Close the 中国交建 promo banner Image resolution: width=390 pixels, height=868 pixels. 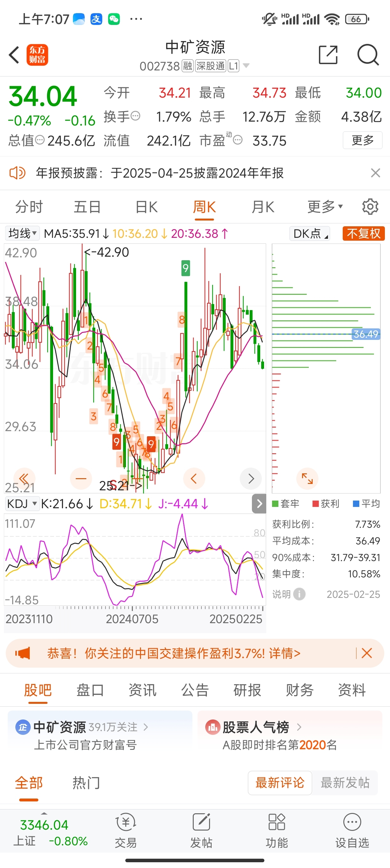coord(366,653)
